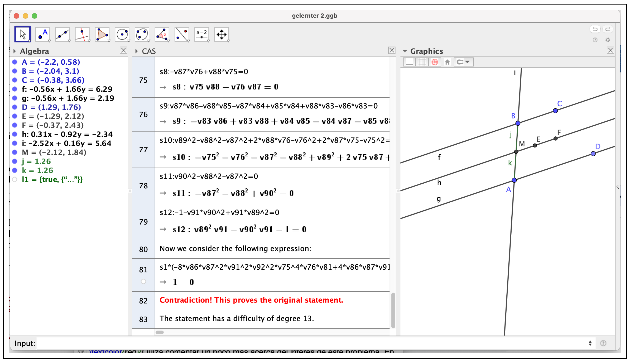Viewport: 632px width, 364px height.
Task: Hide point D via visibility circle
Action: click(x=15, y=107)
